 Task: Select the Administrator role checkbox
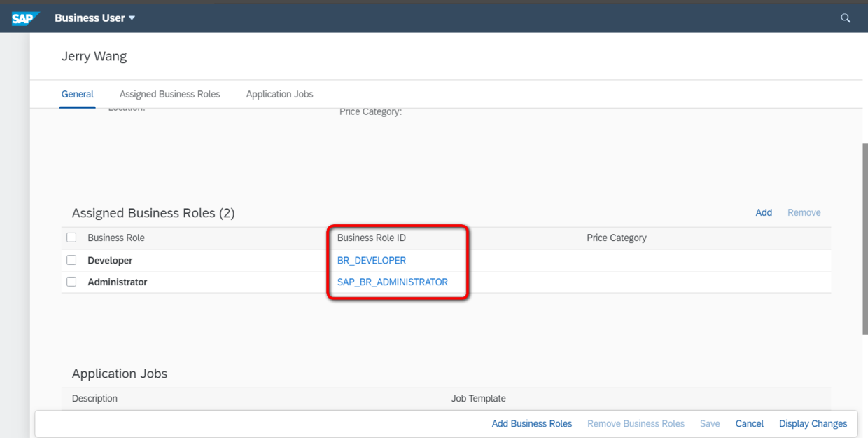71,282
